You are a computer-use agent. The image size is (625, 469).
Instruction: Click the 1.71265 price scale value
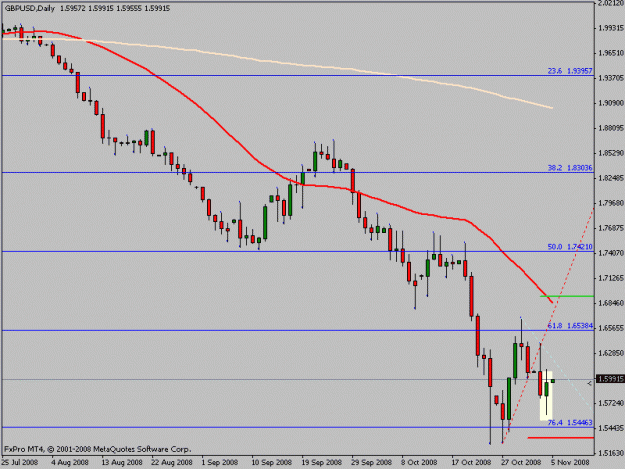[x=611, y=278]
